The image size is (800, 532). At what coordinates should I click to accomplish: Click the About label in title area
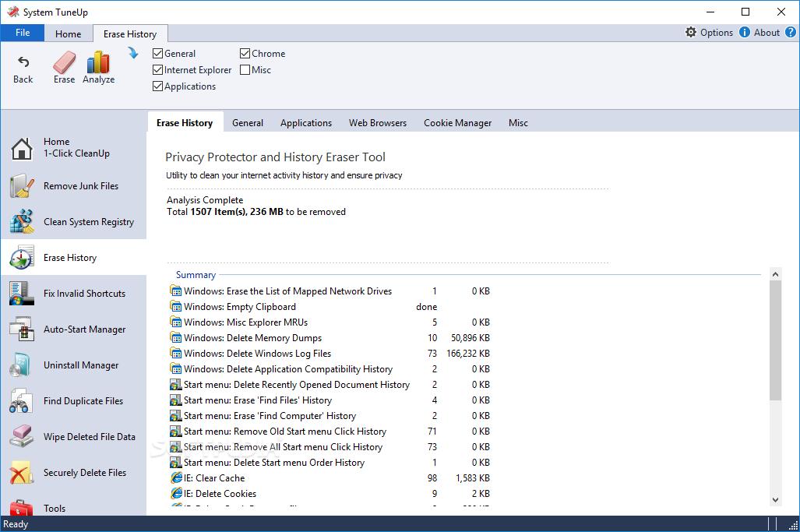[767, 33]
